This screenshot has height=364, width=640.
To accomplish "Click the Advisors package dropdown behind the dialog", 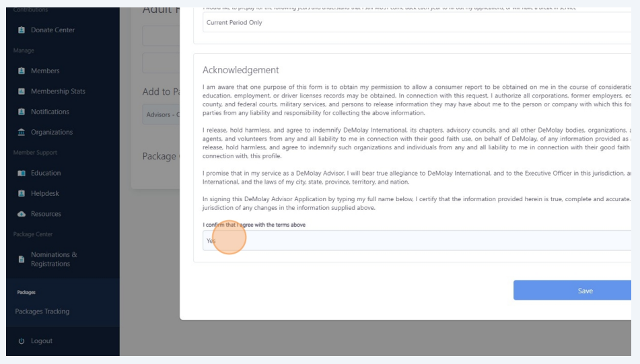I will pyautogui.click(x=161, y=114).
